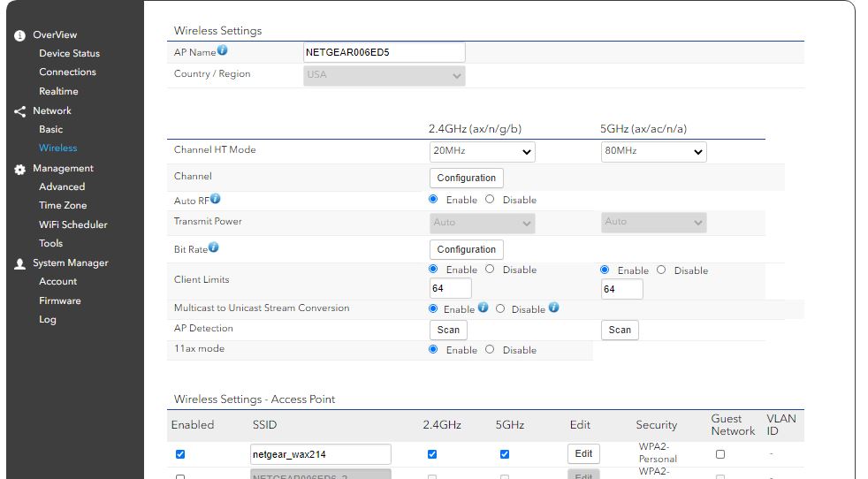Click the OverView info icon in sidebar

coord(20,35)
